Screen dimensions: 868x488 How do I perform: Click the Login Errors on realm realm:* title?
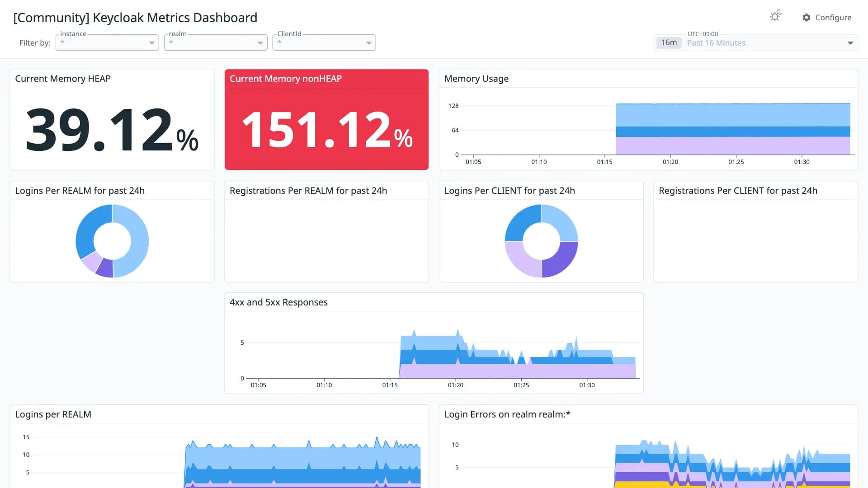pos(507,414)
